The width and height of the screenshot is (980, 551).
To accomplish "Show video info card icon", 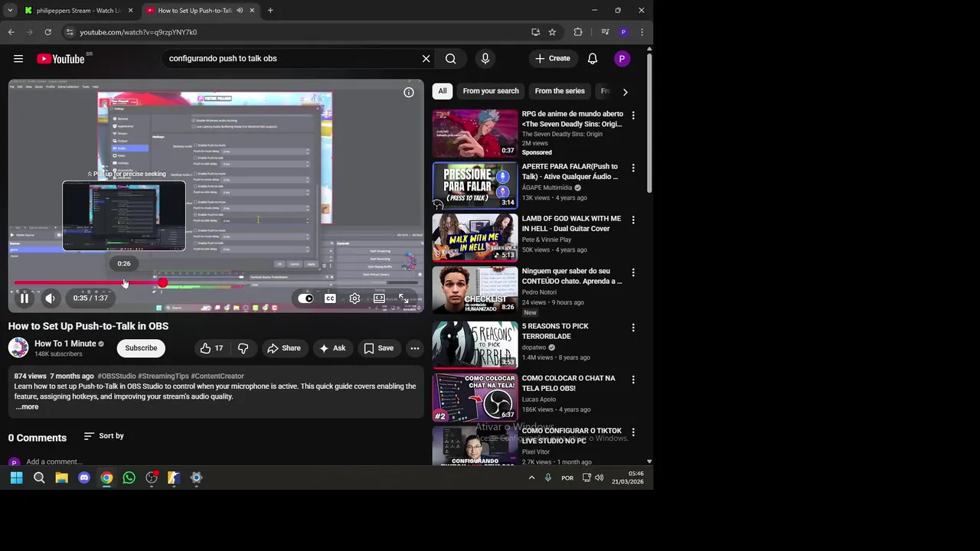I will tap(409, 93).
